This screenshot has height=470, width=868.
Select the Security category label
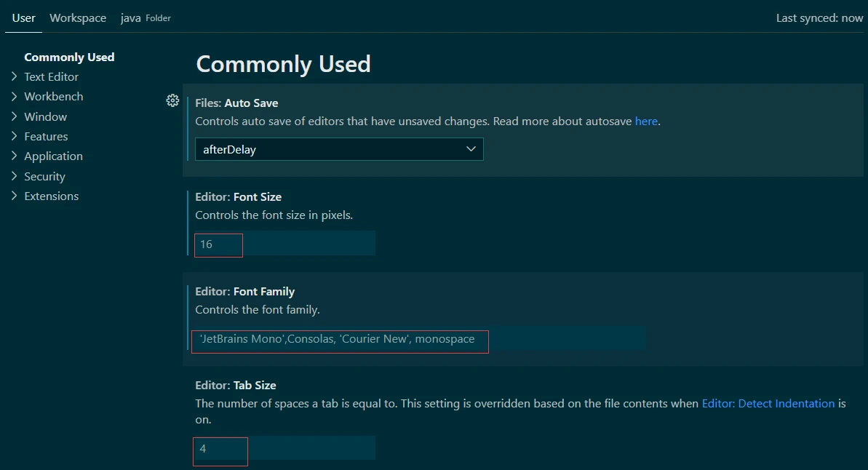(44, 176)
